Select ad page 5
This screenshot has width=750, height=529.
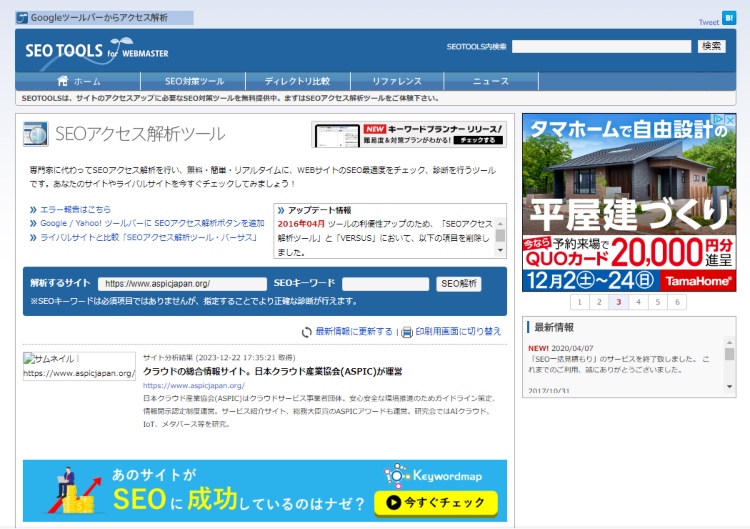point(658,302)
